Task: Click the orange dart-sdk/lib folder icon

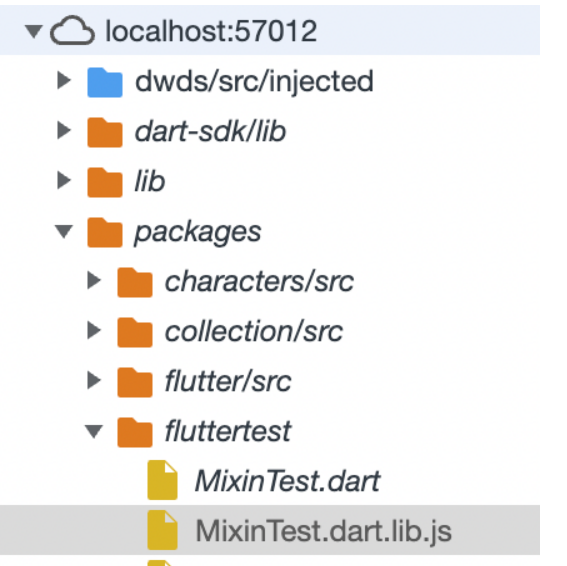Action: 105,132
